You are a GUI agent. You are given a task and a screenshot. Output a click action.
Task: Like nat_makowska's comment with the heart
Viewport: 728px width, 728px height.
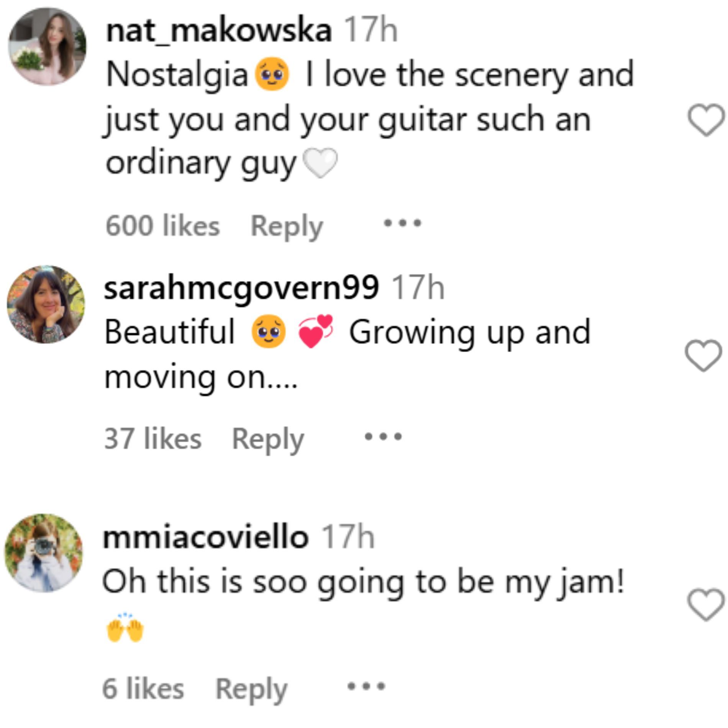coord(706,120)
